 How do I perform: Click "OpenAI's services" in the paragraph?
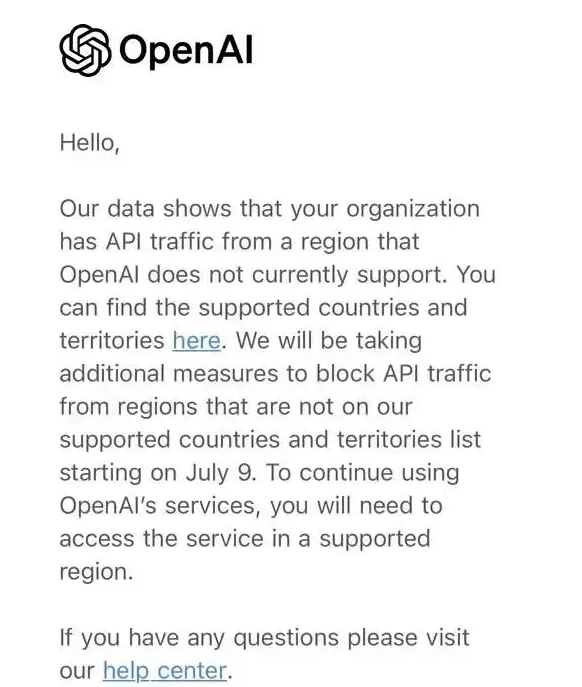157,506
